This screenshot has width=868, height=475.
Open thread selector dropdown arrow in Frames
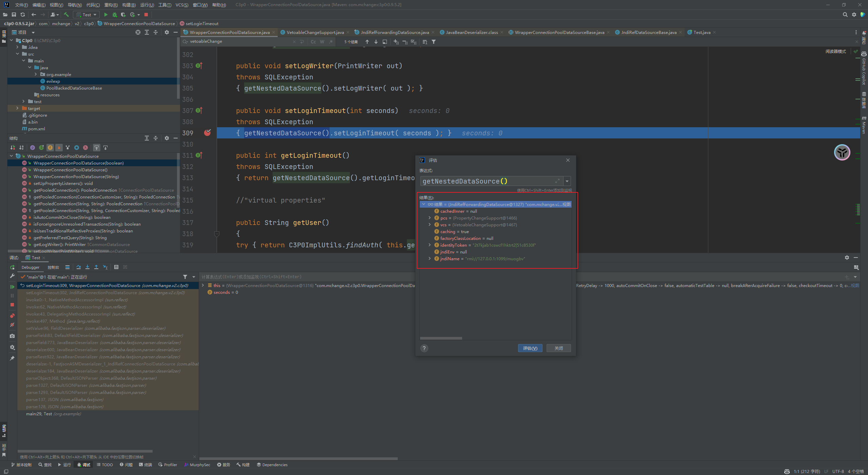click(194, 277)
